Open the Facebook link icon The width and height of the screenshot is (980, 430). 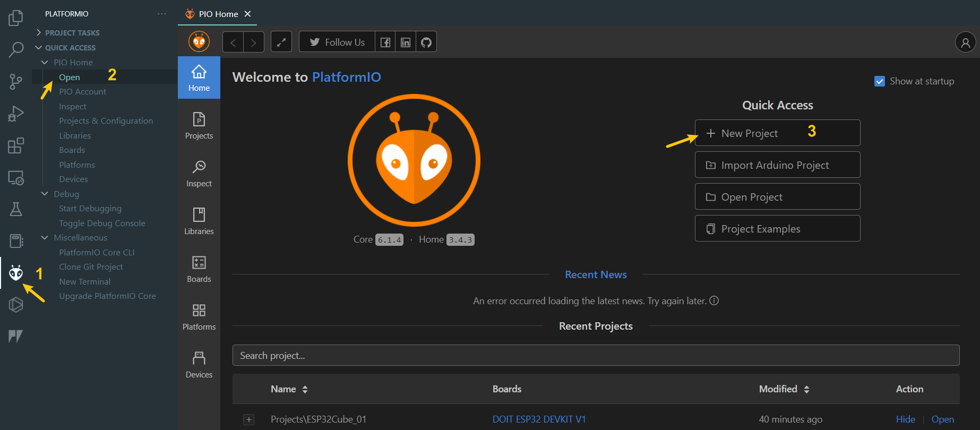(x=385, y=42)
